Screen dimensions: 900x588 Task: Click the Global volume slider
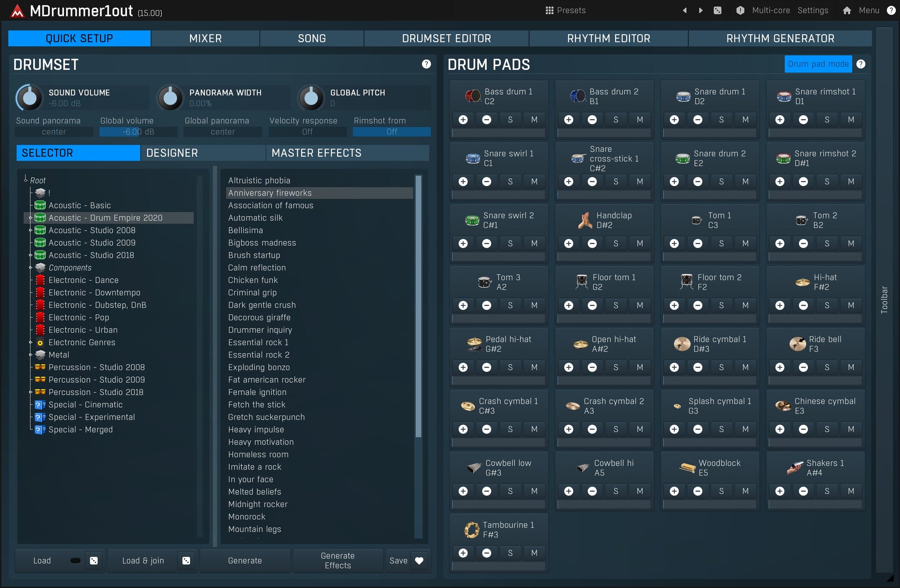click(x=138, y=132)
